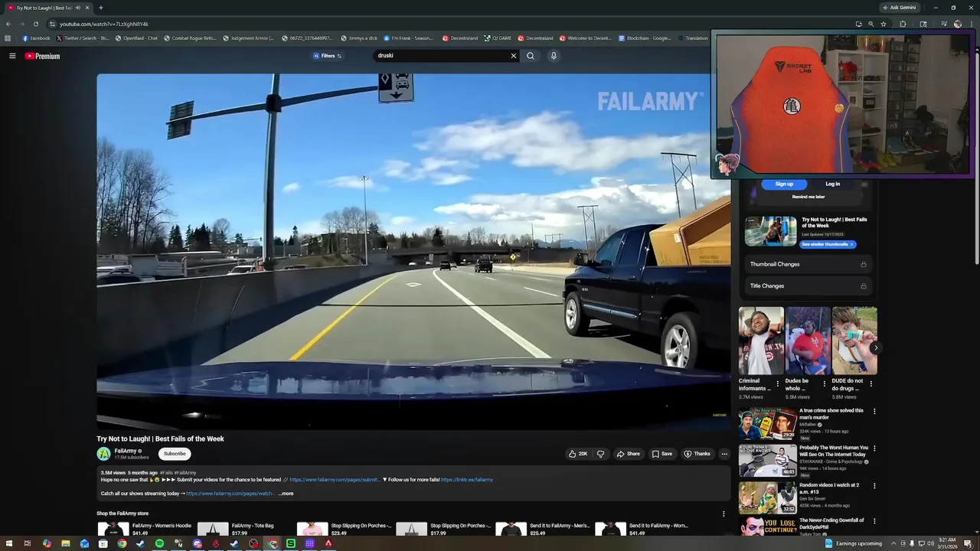Image resolution: width=980 pixels, height=551 pixels.
Task: Open FailArmy store options menu
Action: pyautogui.click(x=724, y=514)
